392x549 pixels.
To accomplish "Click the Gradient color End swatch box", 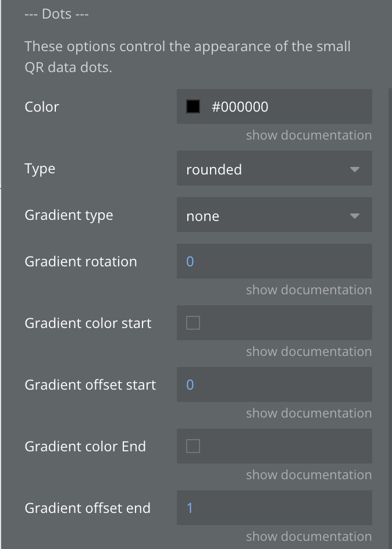I will click(x=193, y=446).
